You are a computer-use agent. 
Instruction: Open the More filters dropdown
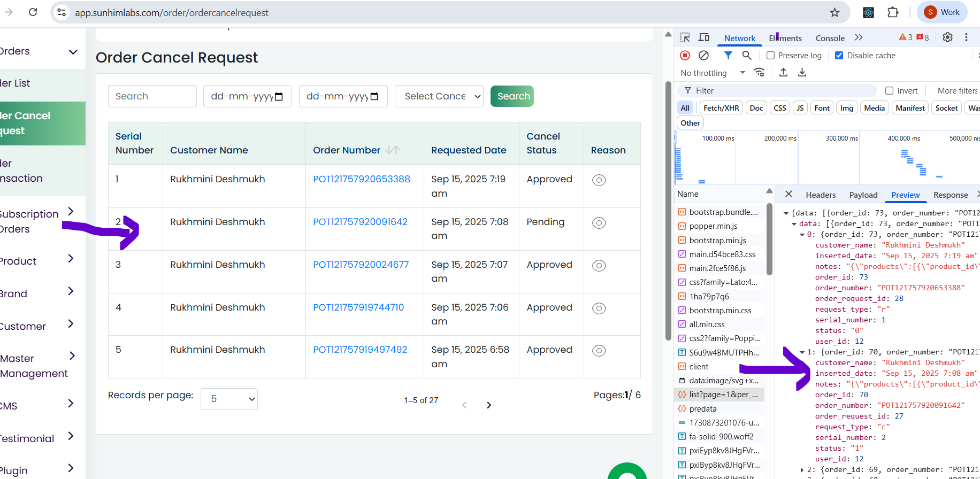[x=958, y=90]
